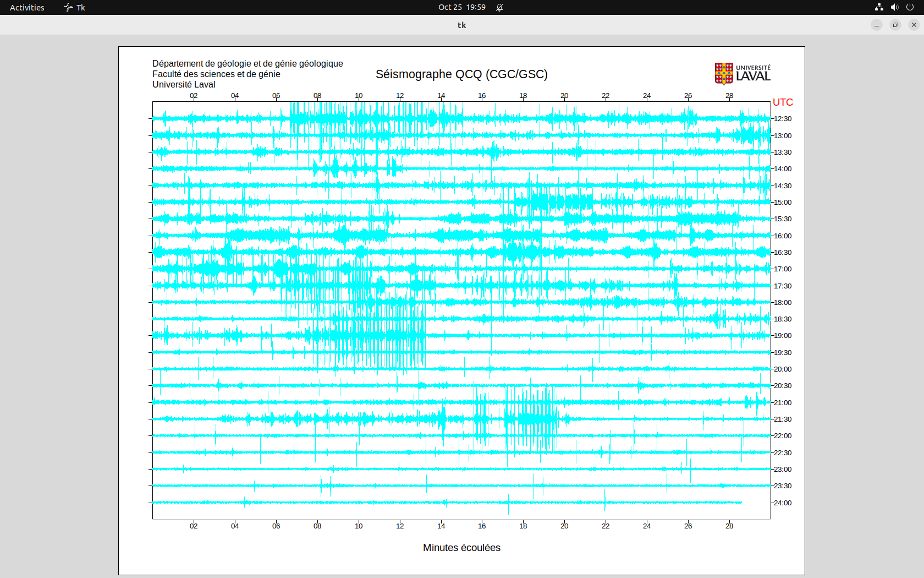
Task: Click the 19:30 time label
Action: pos(783,353)
